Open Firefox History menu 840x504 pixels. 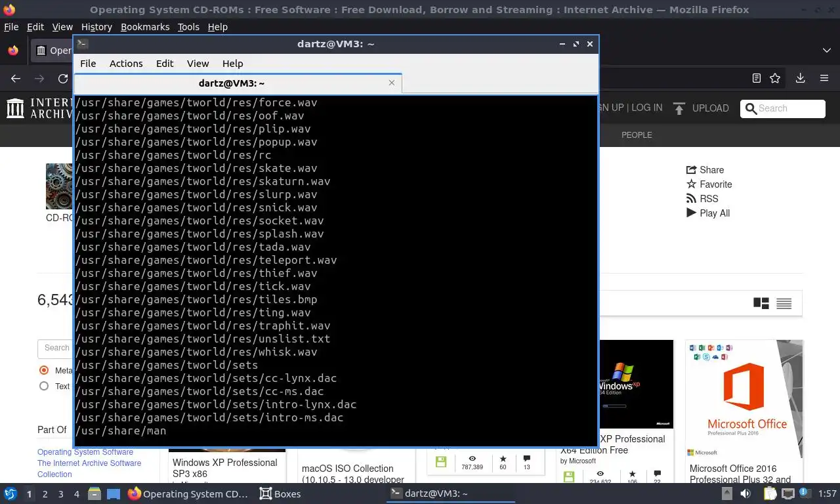tap(96, 27)
